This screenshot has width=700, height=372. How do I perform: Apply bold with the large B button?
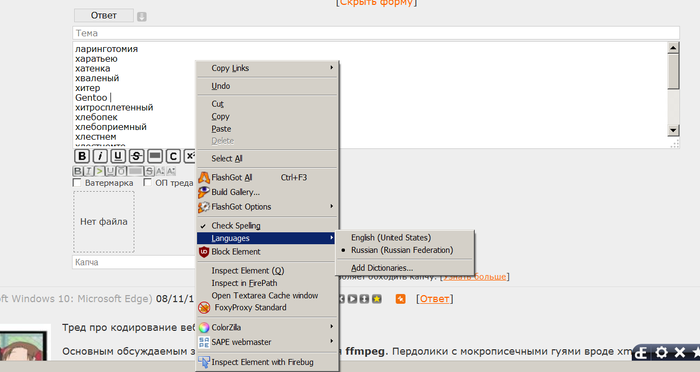(x=82, y=156)
